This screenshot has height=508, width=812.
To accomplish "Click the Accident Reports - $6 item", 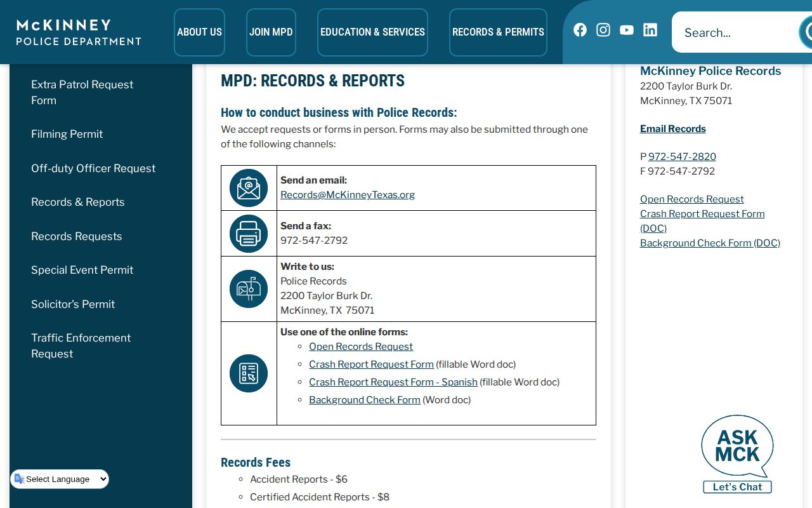I will (x=299, y=479).
